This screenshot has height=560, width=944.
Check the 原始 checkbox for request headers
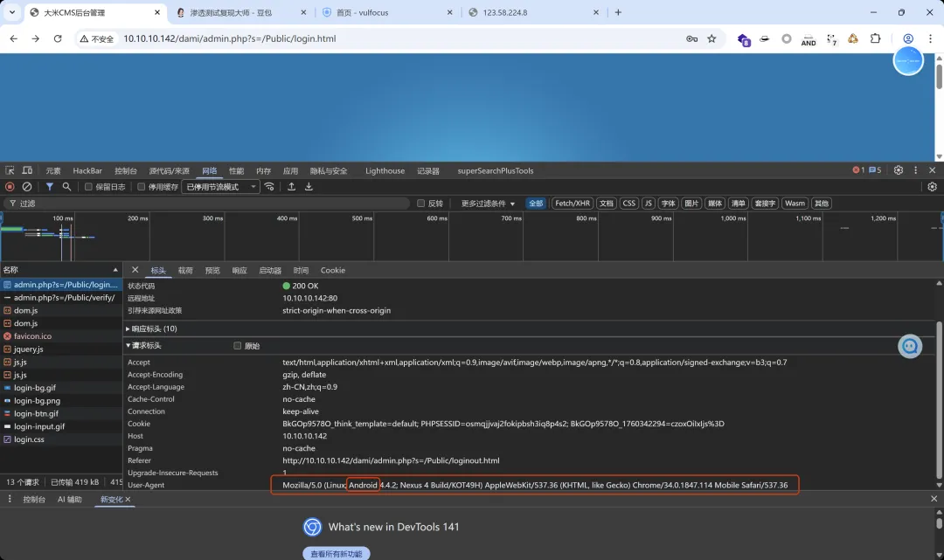click(x=238, y=346)
